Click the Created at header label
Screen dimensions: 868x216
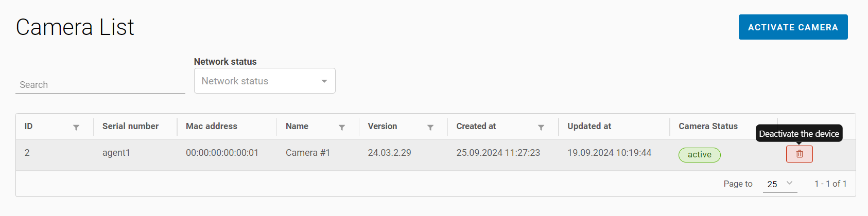point(476,127)
